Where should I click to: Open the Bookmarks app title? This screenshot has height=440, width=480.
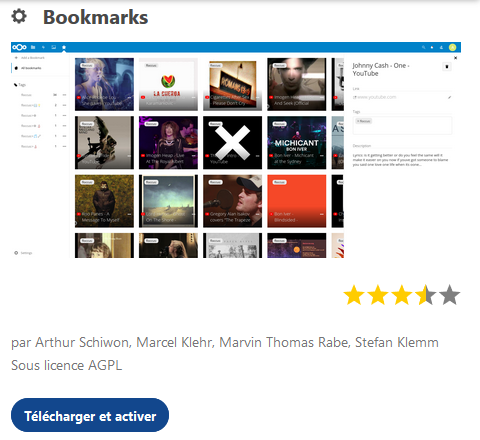tap(95, 17)
